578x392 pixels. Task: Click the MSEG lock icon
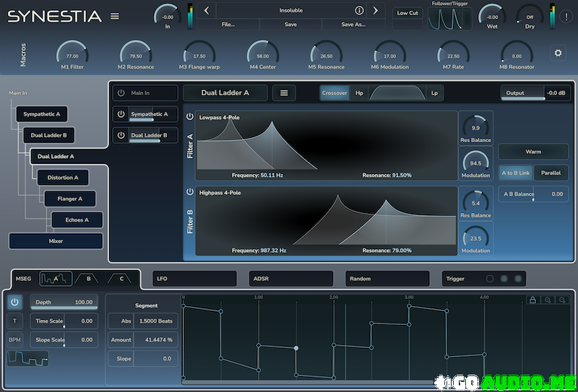click(x=532, y=300)
